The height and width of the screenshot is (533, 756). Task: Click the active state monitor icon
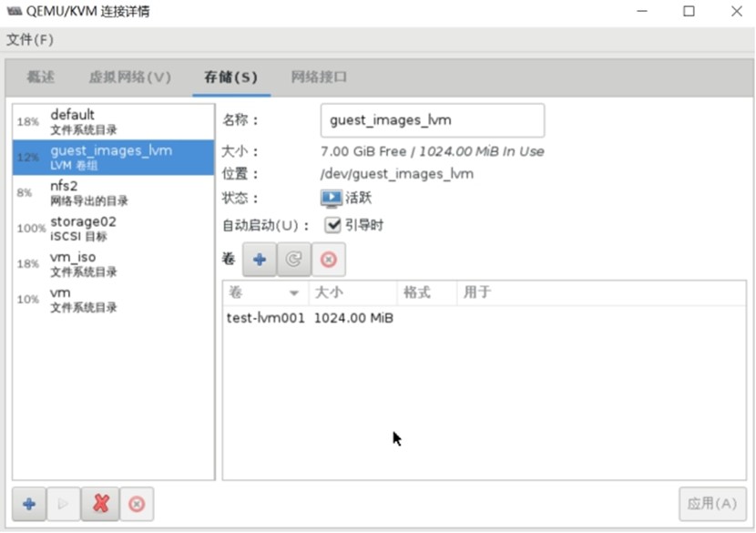pos(331,198)
